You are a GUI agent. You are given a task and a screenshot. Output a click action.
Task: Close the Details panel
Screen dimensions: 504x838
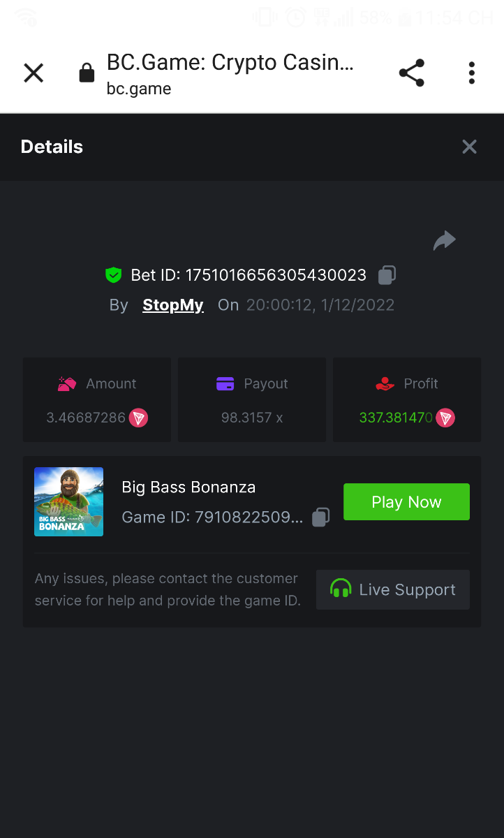469,147
